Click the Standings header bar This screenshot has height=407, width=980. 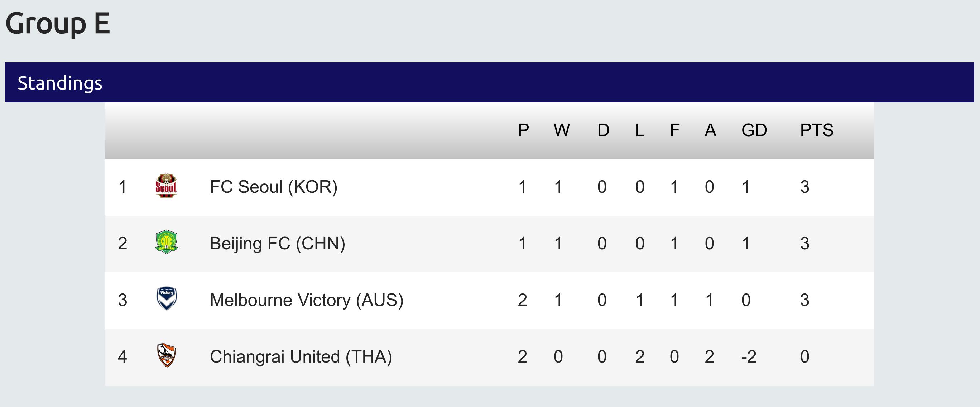489,82
